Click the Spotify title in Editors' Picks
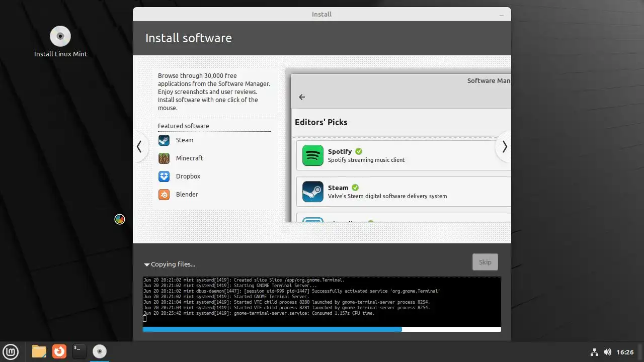Viewport: 644px width, 362px height. [x=340, y=151]
